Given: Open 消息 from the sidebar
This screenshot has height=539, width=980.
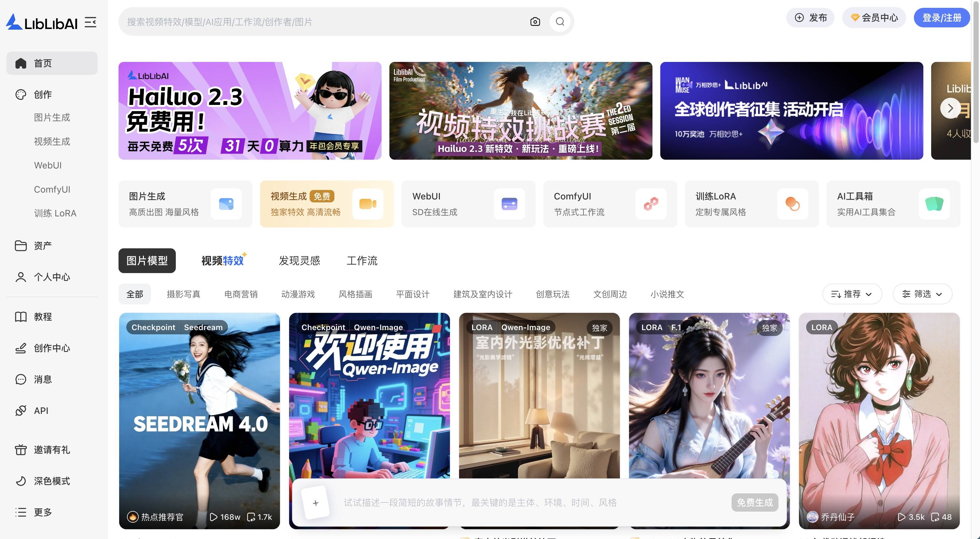Looking at the screenshot, I should coord(43,379).
